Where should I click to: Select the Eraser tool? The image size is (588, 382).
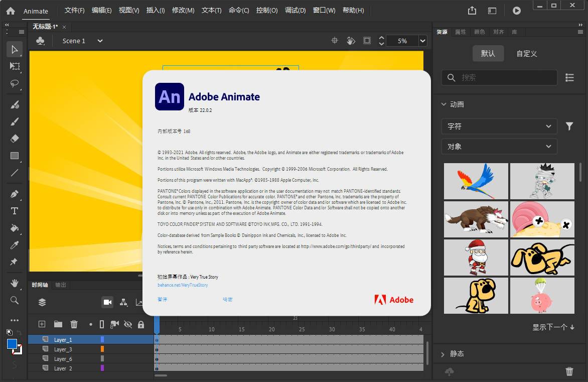[14, 139]
